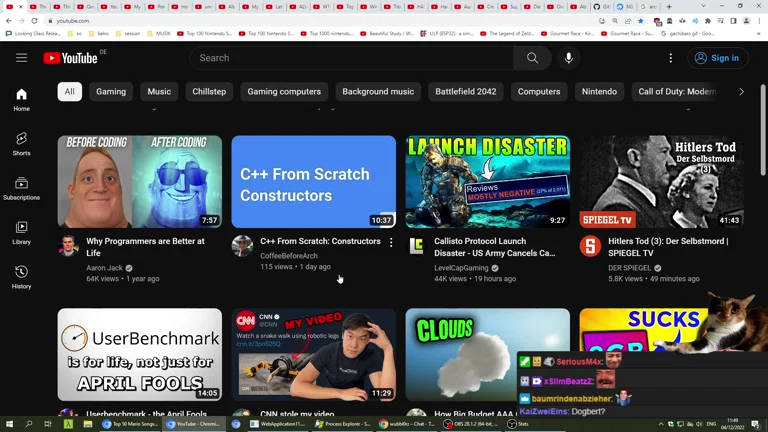Select the Background music filter chip
The image size is (768, 432).
pos(378,92)
